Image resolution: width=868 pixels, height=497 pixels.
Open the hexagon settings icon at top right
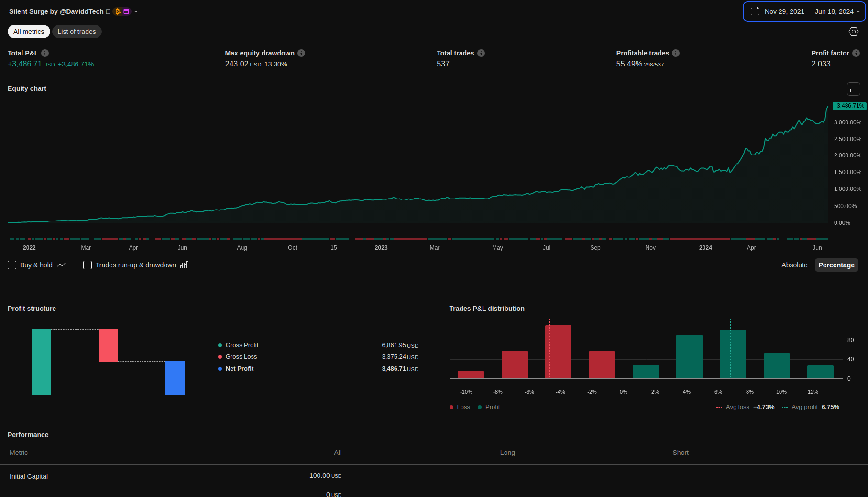pos(853,32)
